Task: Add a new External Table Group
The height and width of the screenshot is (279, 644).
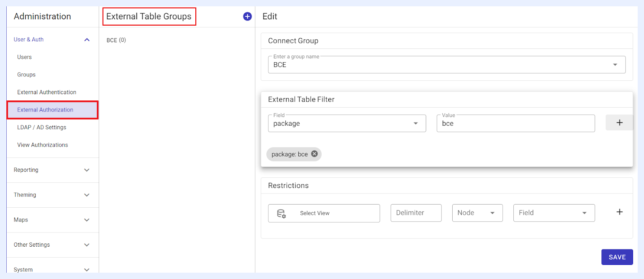Action: [x=247, y=17]
